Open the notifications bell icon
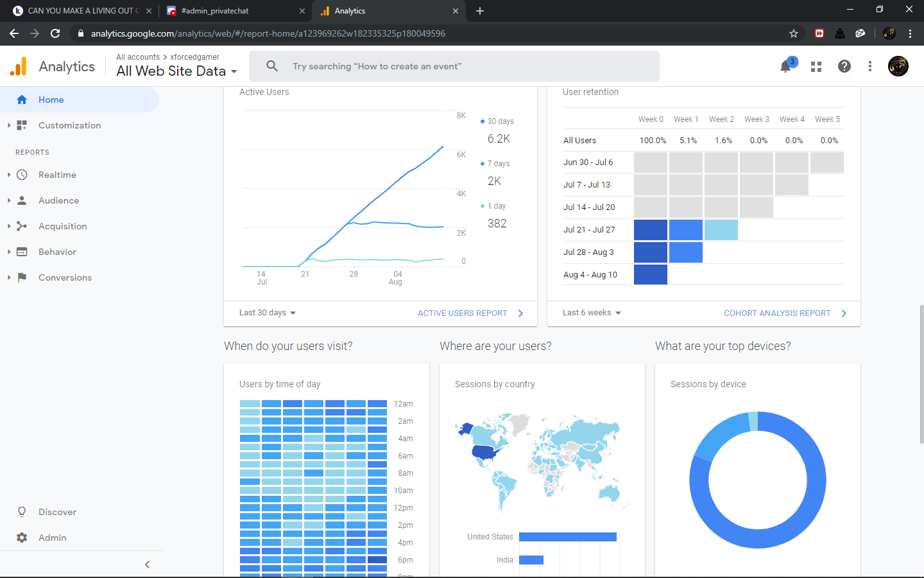The image size is (924, 578). 785,67
